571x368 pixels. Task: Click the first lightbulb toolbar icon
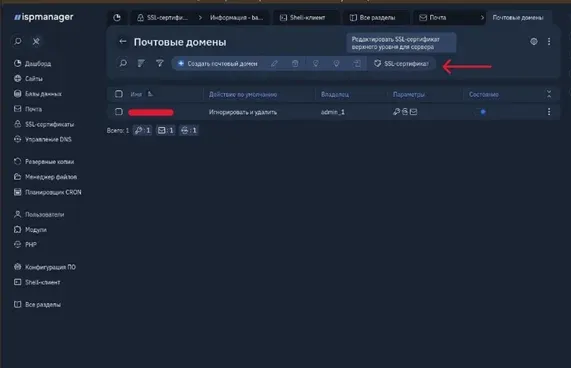(x=315, y=63)
